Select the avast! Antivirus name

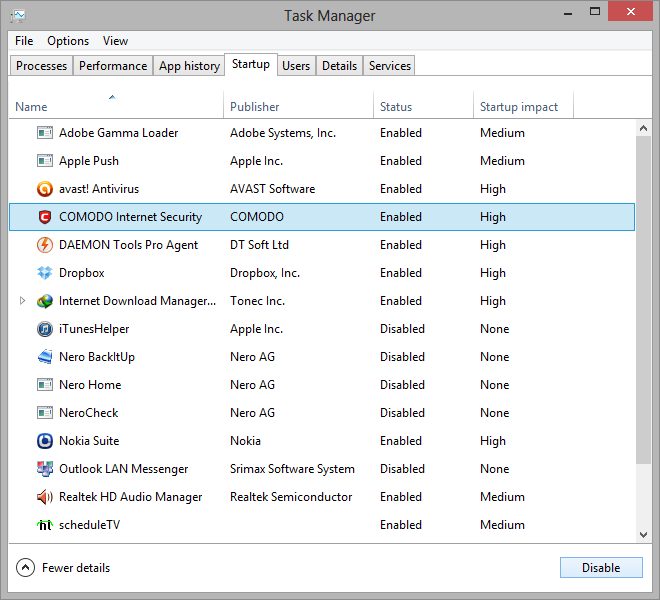[99, 189]
